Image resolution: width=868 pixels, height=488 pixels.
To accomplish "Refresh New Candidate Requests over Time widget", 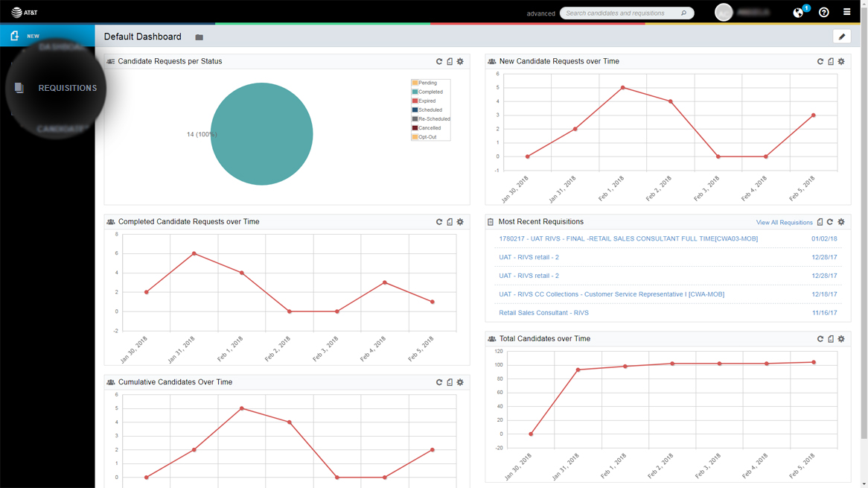I will pyautogui.click(x=820, y=62).
